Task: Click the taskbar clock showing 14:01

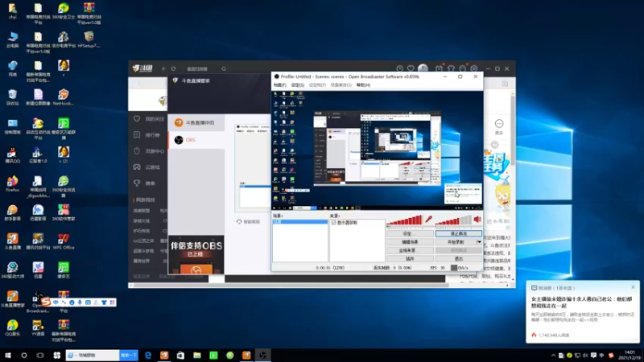Action: (630, 355)
